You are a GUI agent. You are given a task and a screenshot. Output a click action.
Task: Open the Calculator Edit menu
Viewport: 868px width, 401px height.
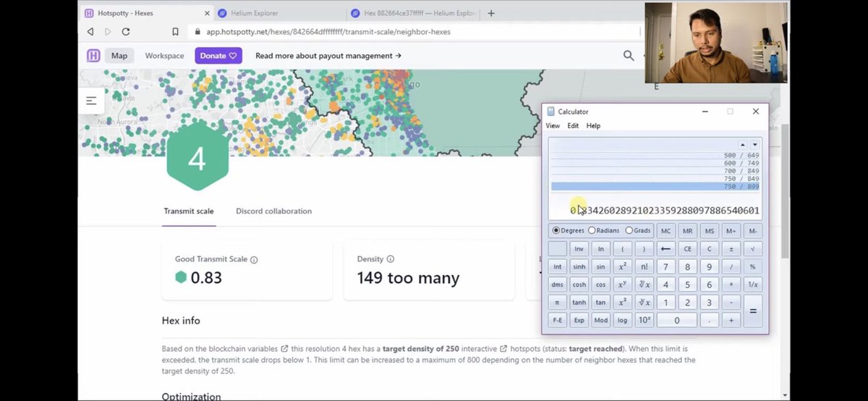coord(573,126)
